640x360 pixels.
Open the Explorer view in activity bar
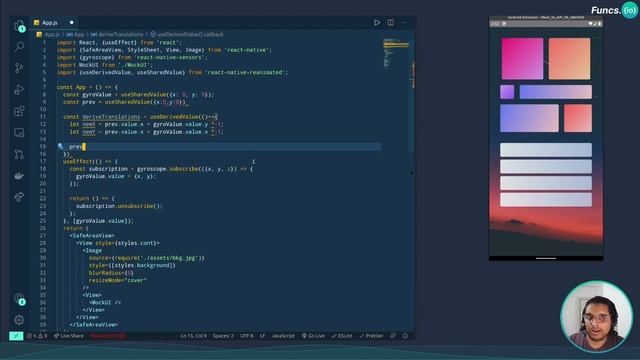[19, 26]
